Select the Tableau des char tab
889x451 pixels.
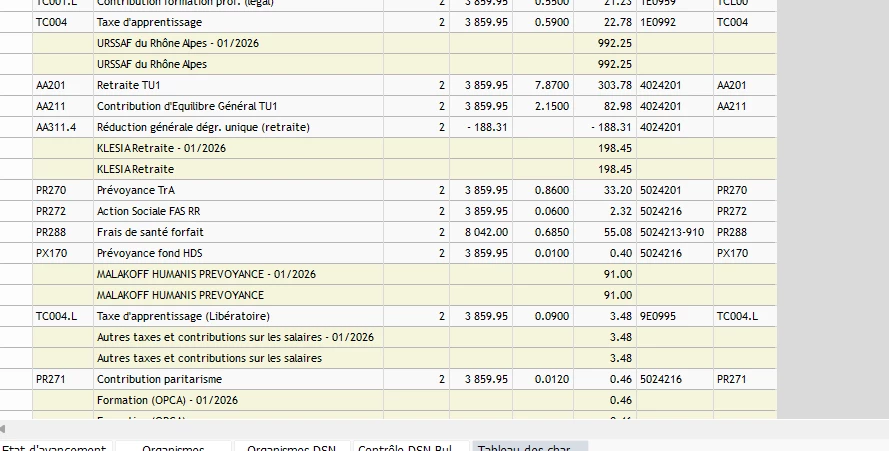[530, 446]
